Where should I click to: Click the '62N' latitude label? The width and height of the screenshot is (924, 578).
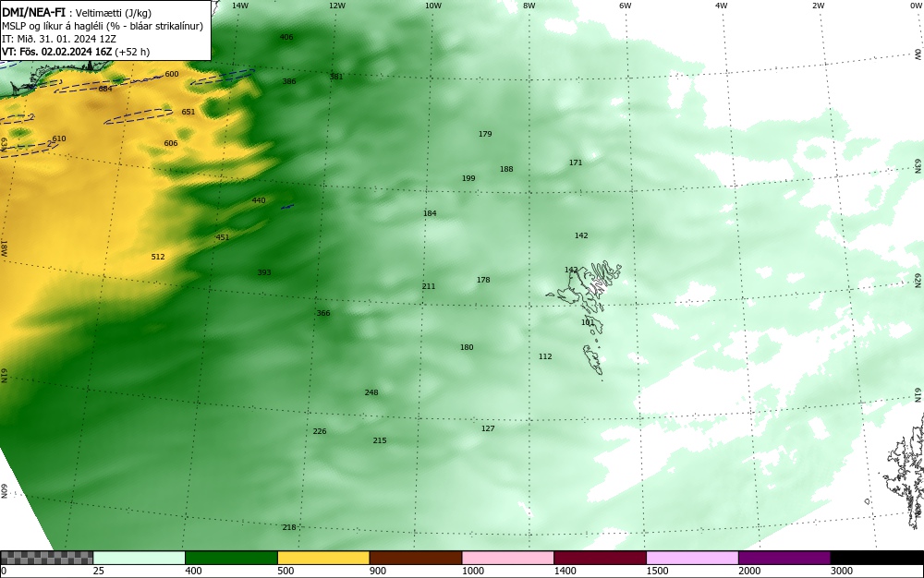pyautogui.click(x=918, y=281)
